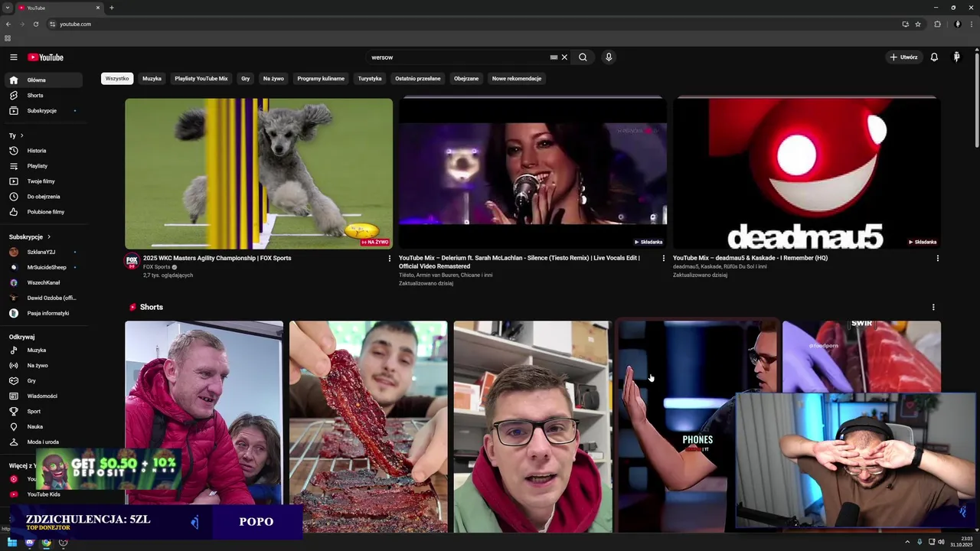This screenshot has height=551, width=980.
Task: Open Polubione filmy liked videos
Action: click(x=44, y=211)
